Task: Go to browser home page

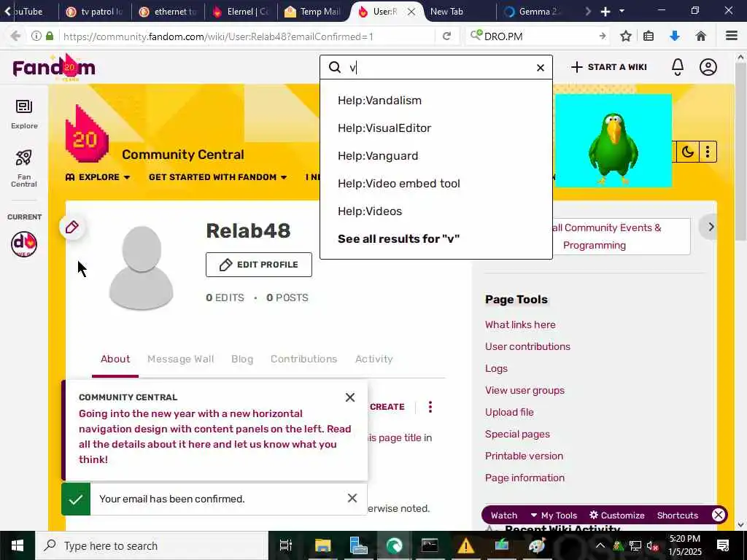Action: (700, 36)
